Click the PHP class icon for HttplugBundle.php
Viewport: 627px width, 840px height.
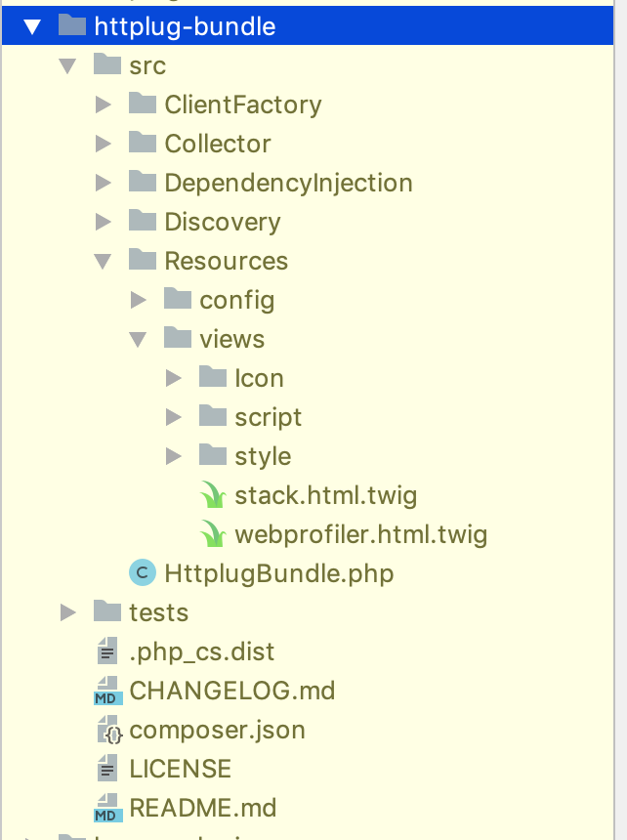click(143, 573)
